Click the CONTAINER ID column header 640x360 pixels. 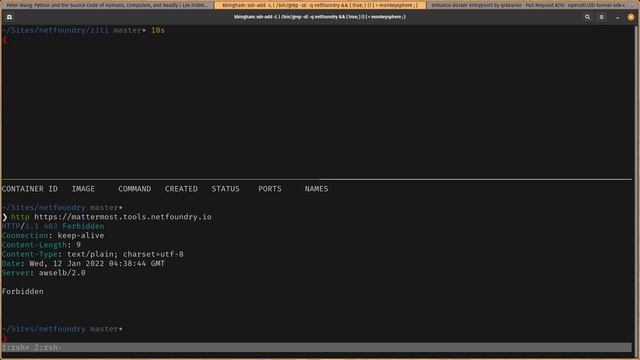point(30,189)
